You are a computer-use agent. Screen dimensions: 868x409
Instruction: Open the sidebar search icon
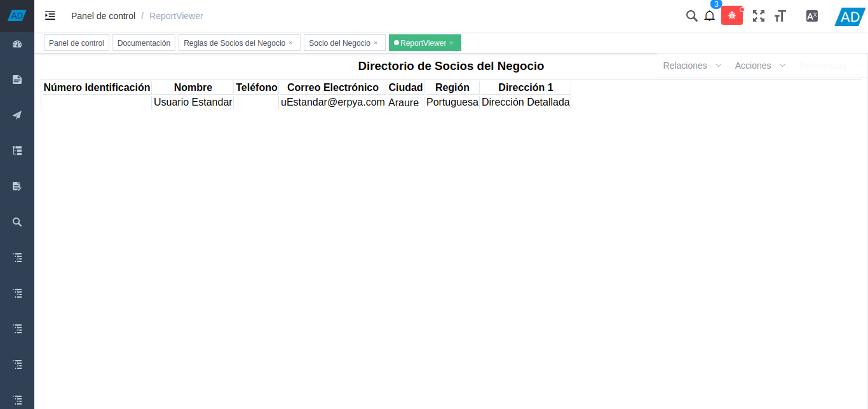pos(17,222)
